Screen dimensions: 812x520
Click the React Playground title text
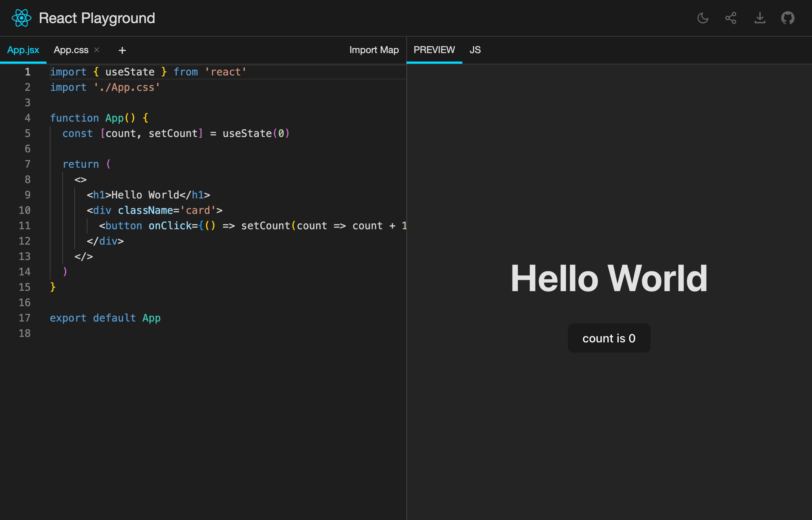(x=97, y=18)
